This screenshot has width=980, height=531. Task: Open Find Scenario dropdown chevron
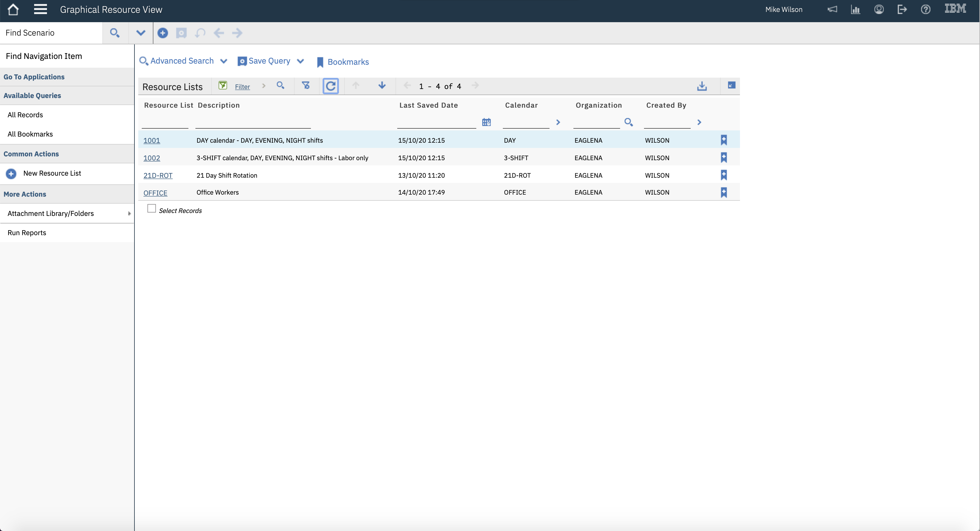[141, 33]
